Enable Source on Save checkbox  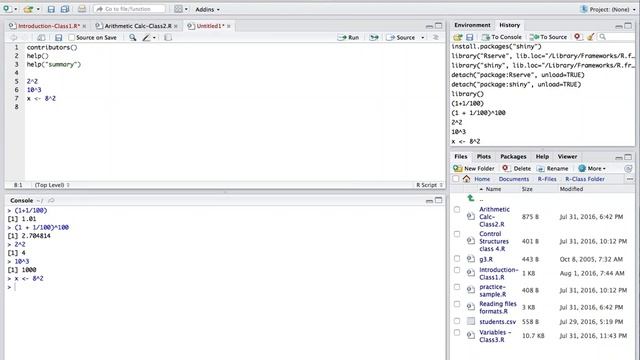[x=71, y=38]
